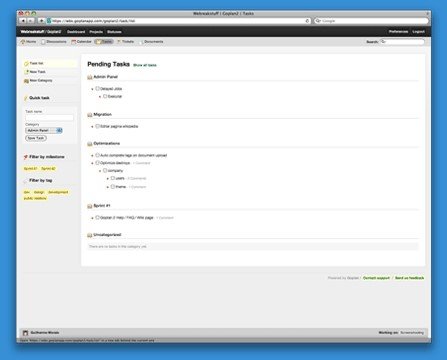The image size is (447, 360).
Task: Click the browser forward arrow button
Action: pyautogui.click(x=31, y=21)
